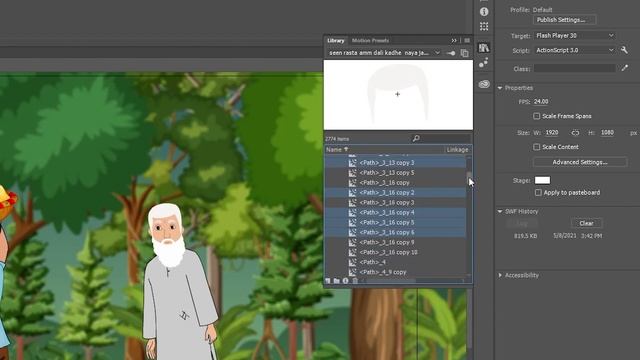
Task: Click the Library search field
Action: click(x=442, y=139)
